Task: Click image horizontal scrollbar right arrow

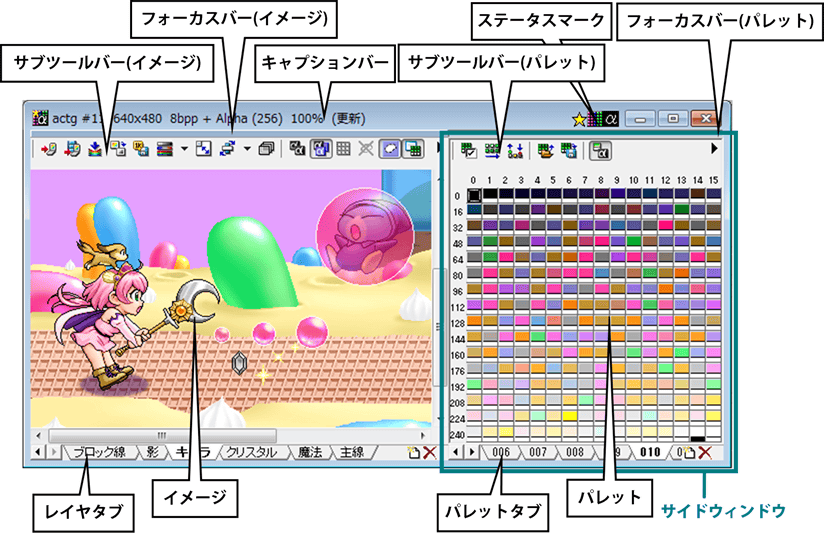Action: [423, 435]
